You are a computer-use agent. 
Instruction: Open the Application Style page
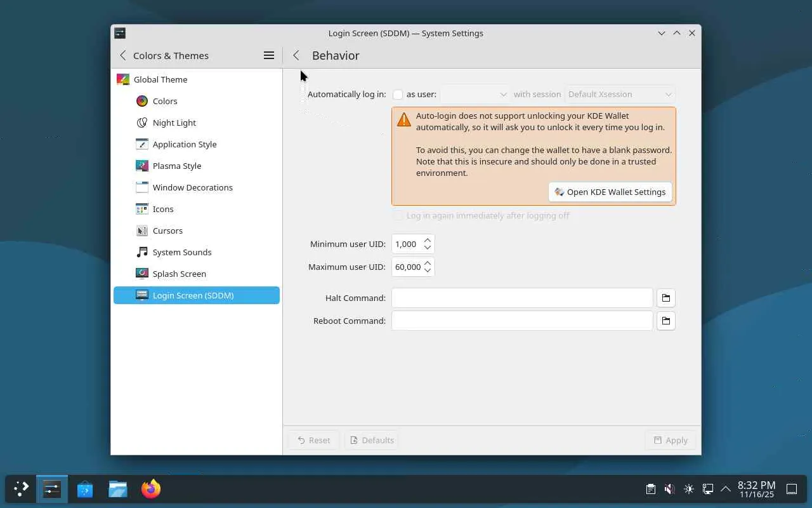tap(197, 144)
